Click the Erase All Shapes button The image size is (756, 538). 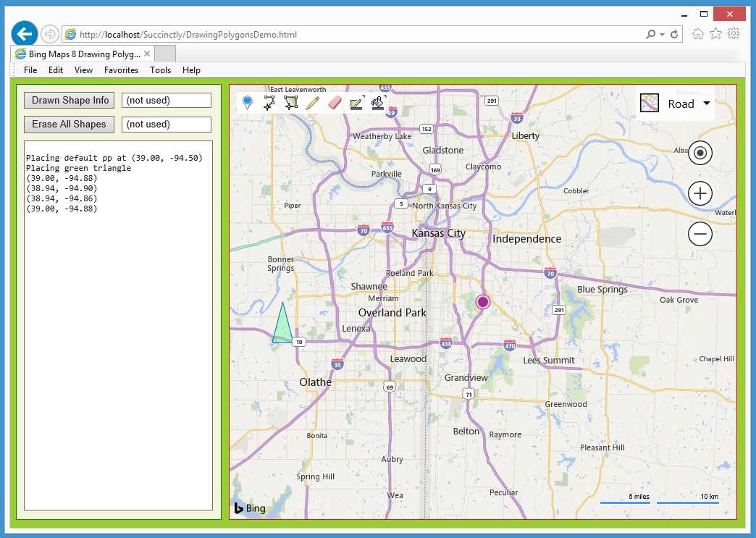(x=69, y=124)
